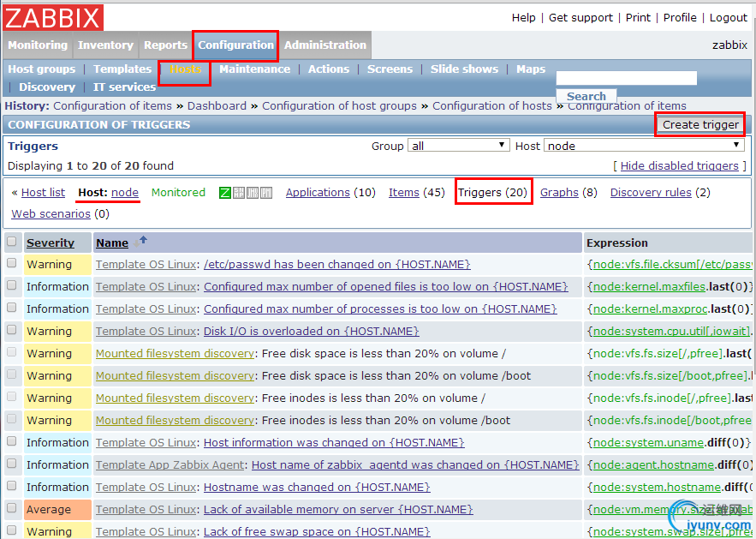Open the Inventory menu

(105, 45)
